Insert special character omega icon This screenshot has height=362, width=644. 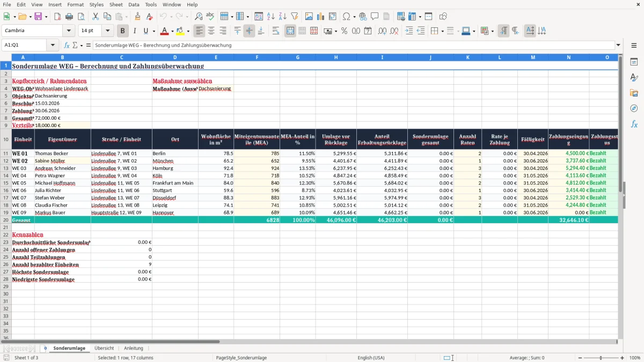click(347, 17)
